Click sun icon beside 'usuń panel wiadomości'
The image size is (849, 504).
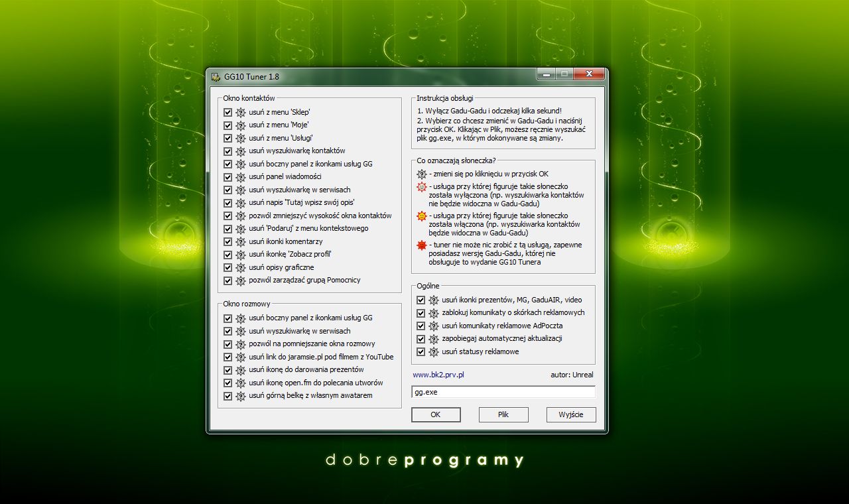(x=241, y=177)
